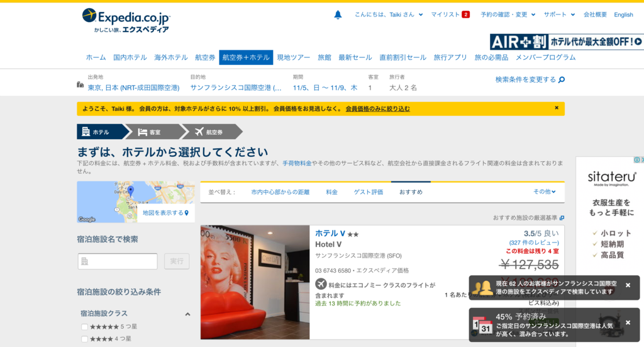Click the map thumbnail

pyautogui.click(x=136, y=202)
